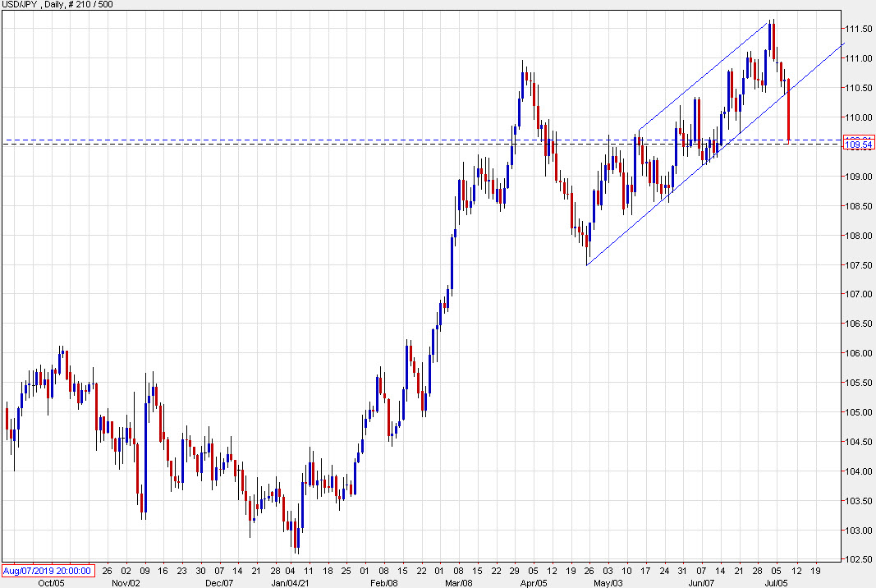Click the 110.50 price axis label
The height and width of the screenshot is (588, 876).
[859, 88]
